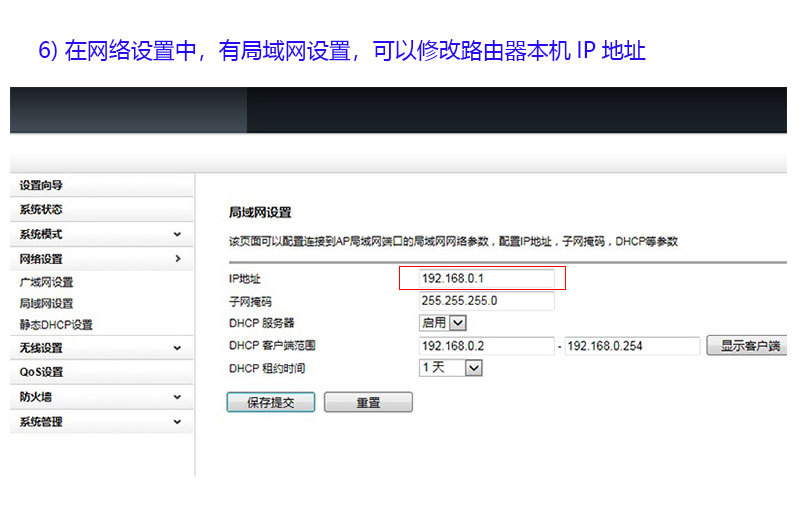Screen dimensions: 800x505
Task: Open the QoS设置 sidebar item
Action: 42,372
